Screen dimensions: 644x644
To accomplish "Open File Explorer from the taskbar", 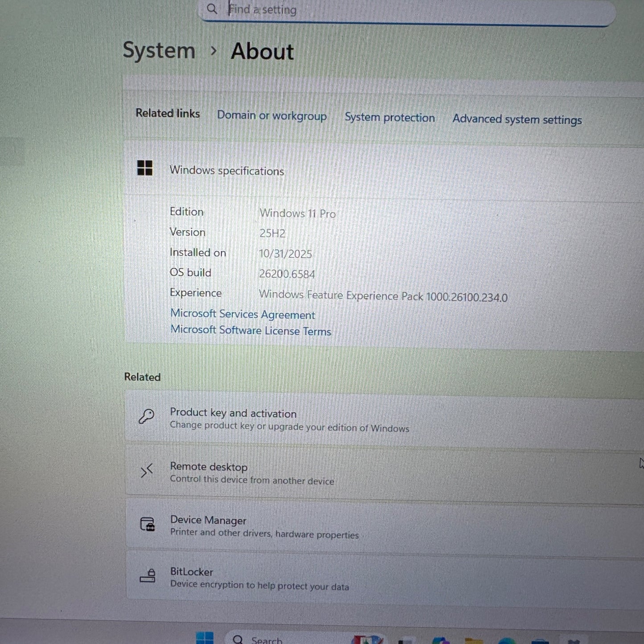I will pos(474,640).
